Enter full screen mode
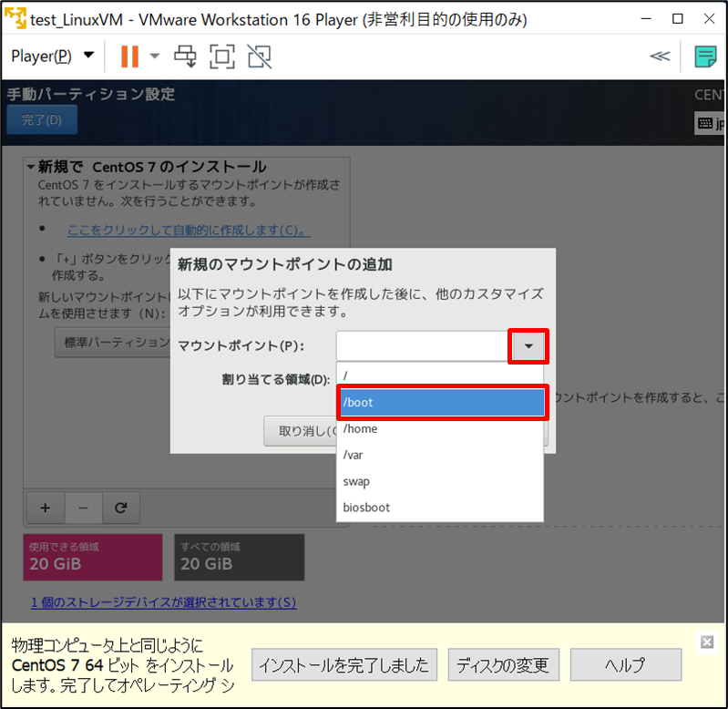The width and height of the screenshot is (728, 709). click(222, 57)
